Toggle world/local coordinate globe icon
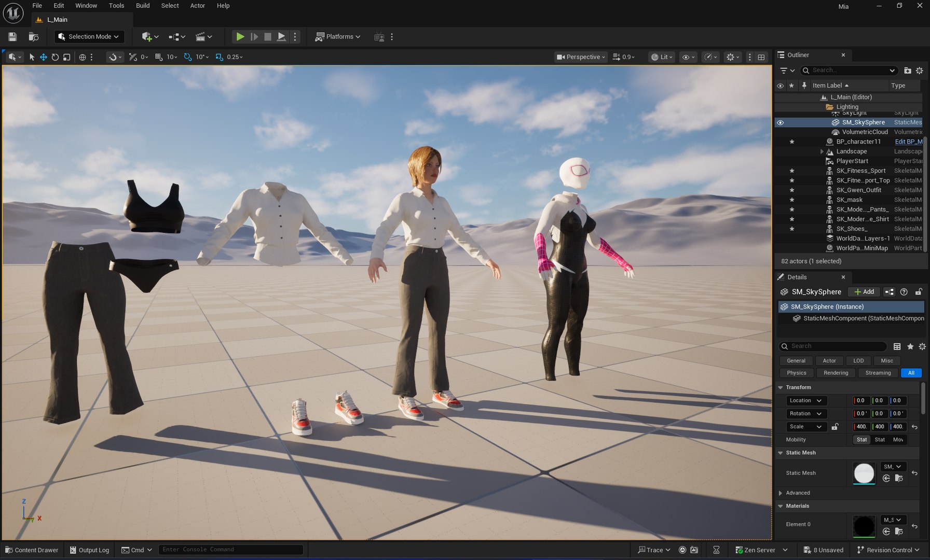The image size is (930, 560). click(x=83, y=57)
